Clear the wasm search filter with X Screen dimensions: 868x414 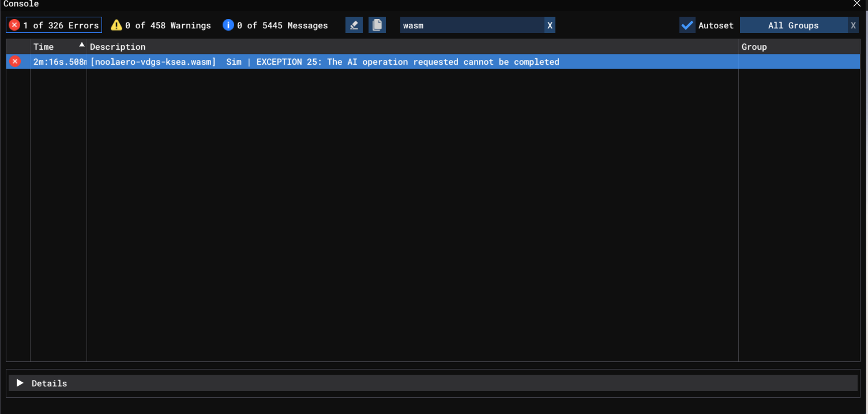(x=550, y=25)
